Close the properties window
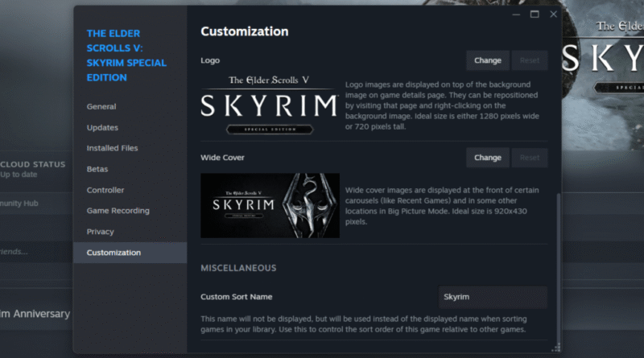 [x=553, y=14]
